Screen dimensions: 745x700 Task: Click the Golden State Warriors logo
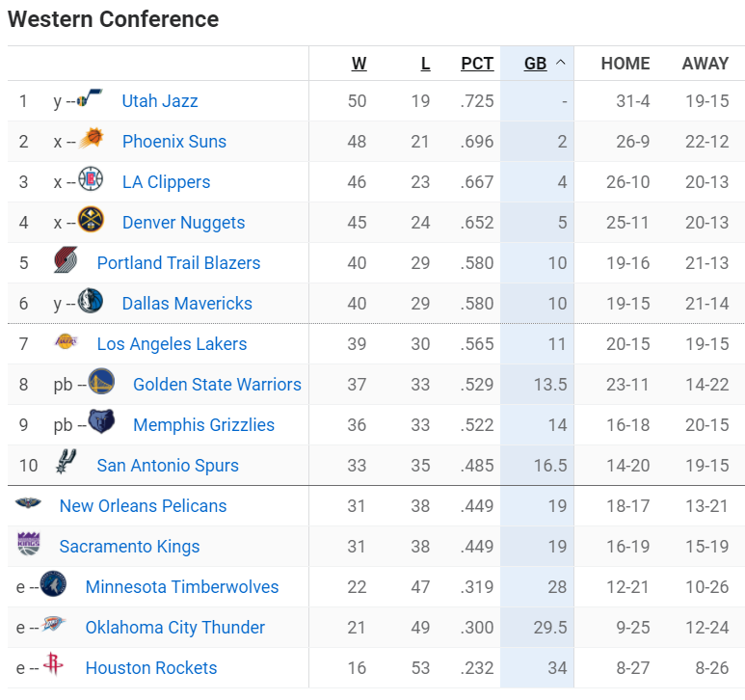101,381
